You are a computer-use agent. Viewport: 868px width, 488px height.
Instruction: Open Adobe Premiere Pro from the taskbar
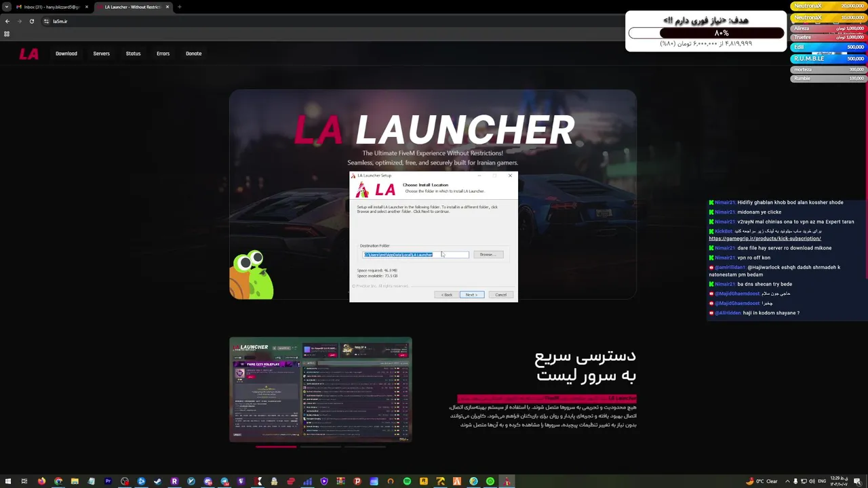pos(108,481)
